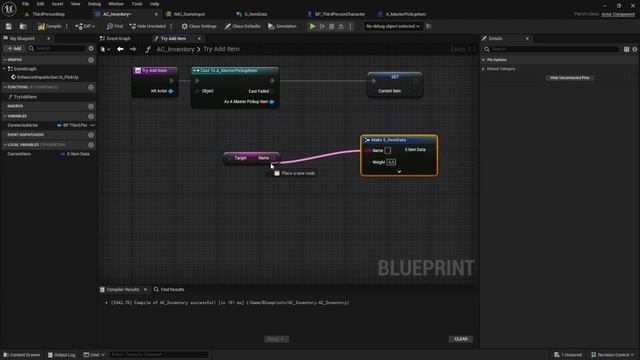Click the icon next to debug selector
Image resolution: width=640 pixels, height=360 pixels.
(x=429, y=26)
